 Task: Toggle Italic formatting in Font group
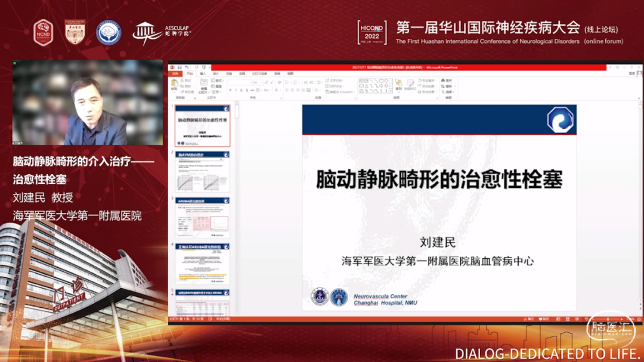pyautogui.click(x=236, y=90)
